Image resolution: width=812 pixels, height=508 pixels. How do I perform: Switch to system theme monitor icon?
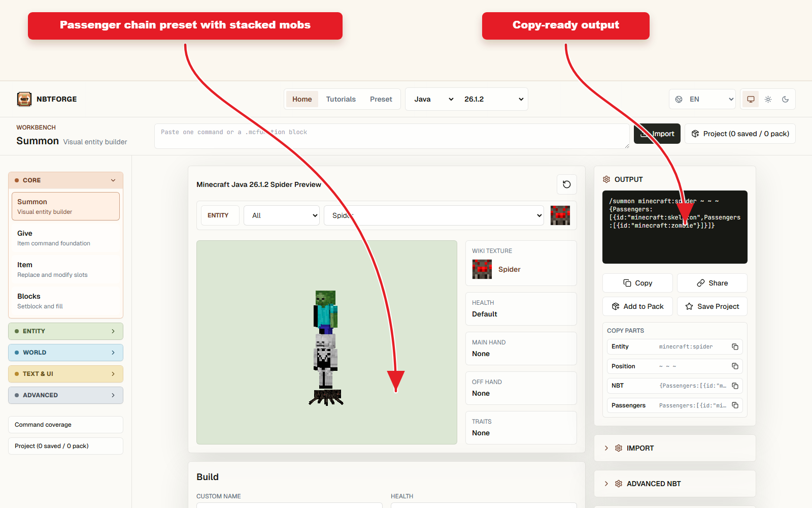pyautogui.click(x=751, y=99)
